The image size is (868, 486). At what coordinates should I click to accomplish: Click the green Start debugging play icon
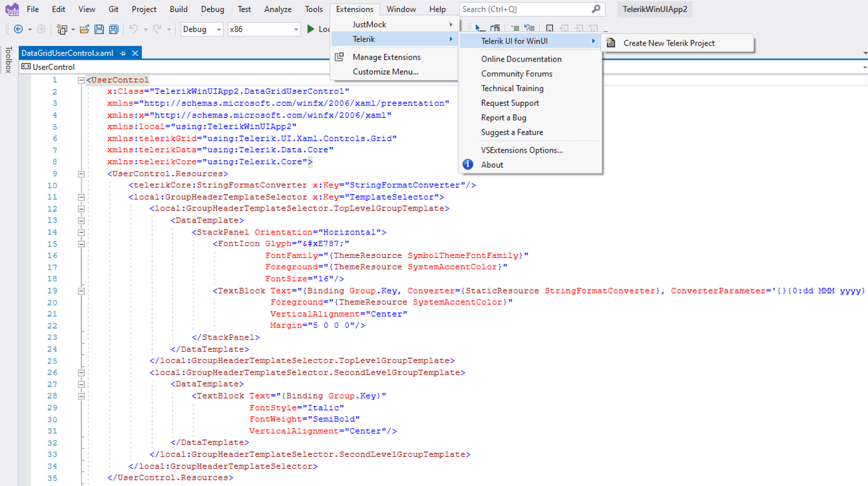click(x=311, y=29)
